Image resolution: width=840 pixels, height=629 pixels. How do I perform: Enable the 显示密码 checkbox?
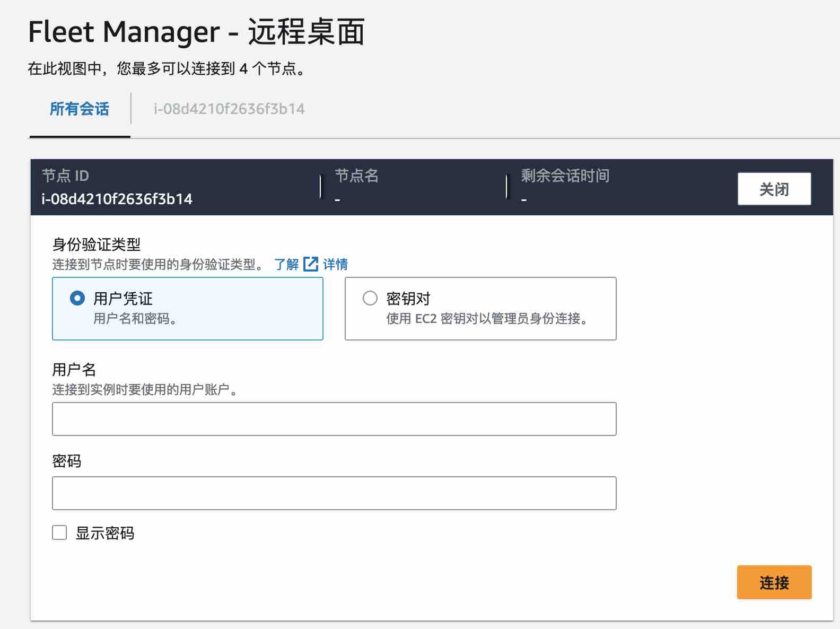(x=59, y=532)
